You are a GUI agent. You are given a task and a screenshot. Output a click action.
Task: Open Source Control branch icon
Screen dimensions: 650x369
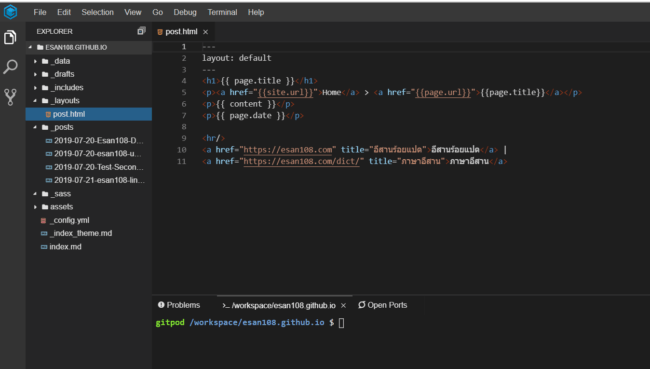coord(10,97)
